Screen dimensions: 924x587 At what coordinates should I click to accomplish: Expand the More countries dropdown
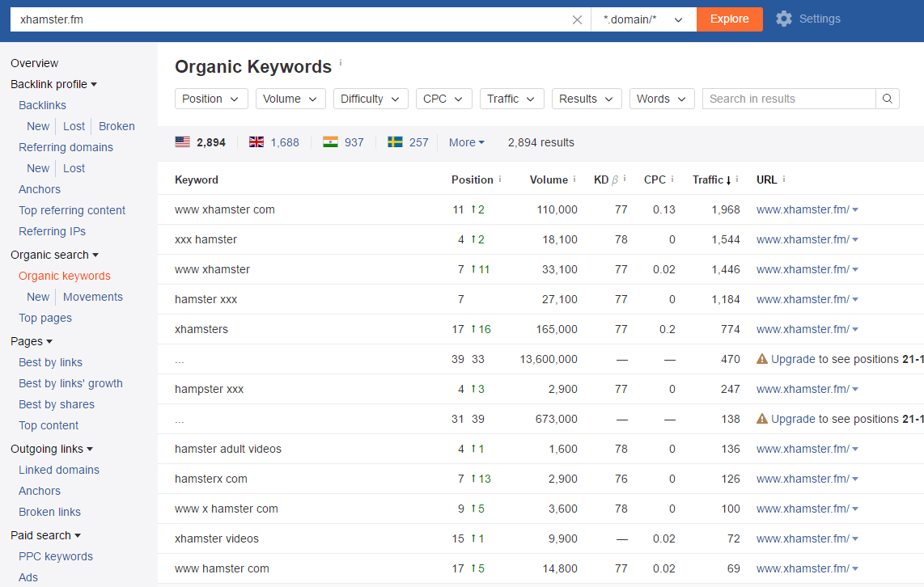(467, 142)
